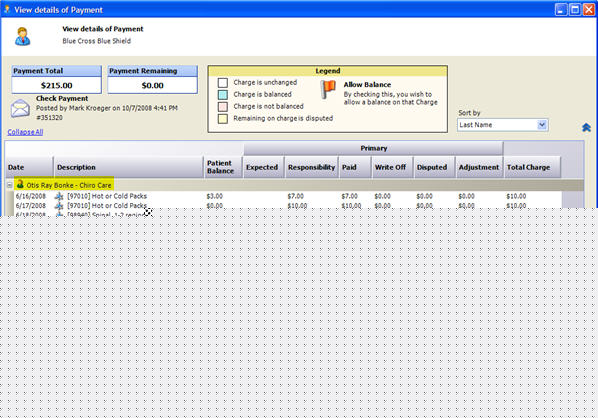Maximize the View details of Payment window
The width and height of the screenshot is (598, 418).
[575, 10]
